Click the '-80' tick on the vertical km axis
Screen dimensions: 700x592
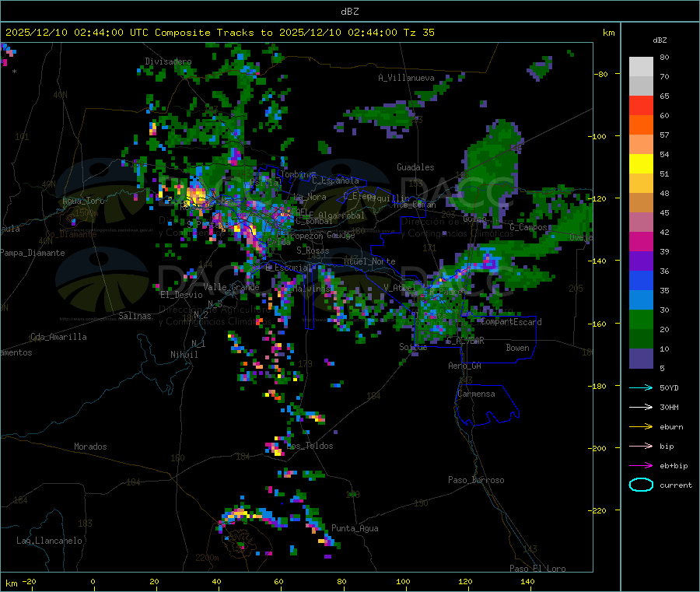[x=601, y=74]
